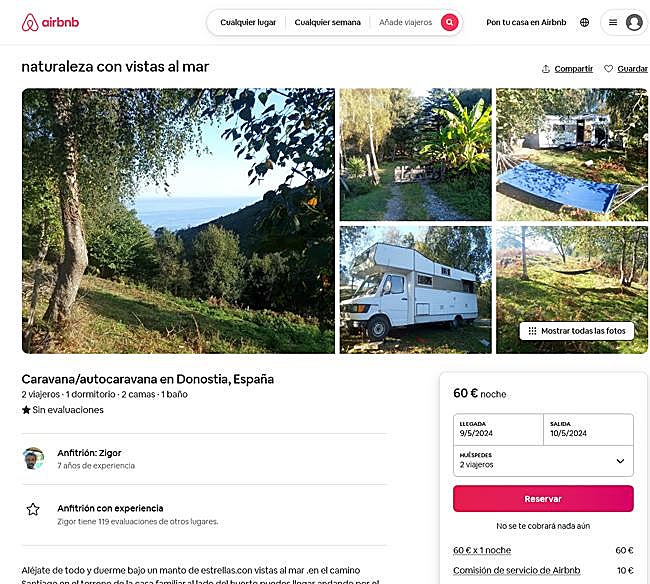Open the '60 € x 1 noche' price breakdown

point(482,550)
